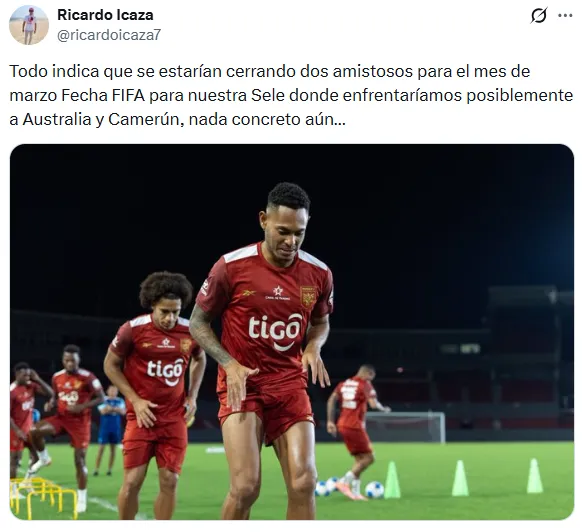The image size is (588, 532).
Task: Click the tigo logo on second player's shirt
Action: [165, 371]
